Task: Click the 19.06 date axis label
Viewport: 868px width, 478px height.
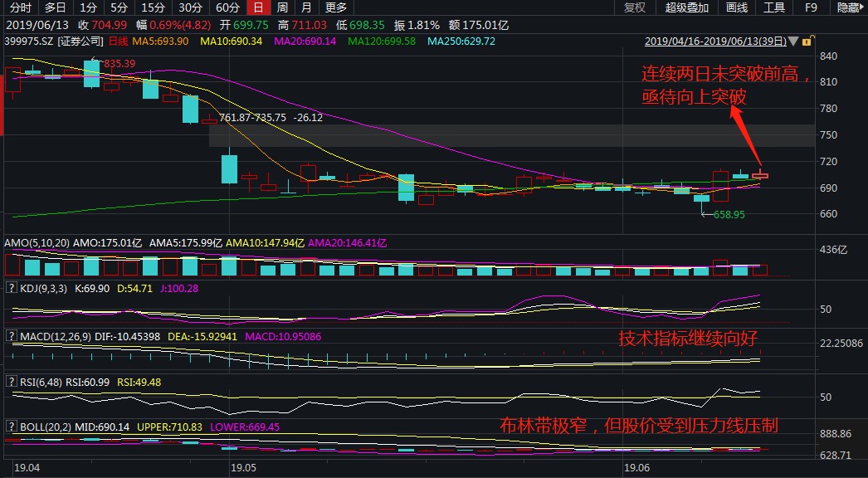Action: coord(636,467)
